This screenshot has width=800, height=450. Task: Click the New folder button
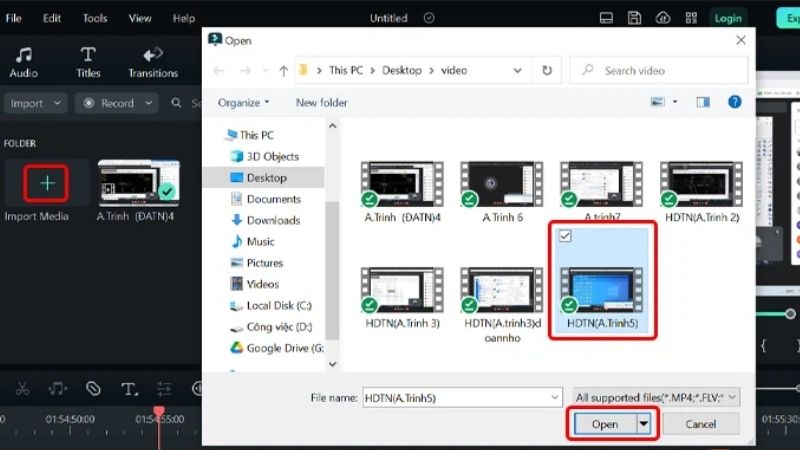[x=321, y=103]
